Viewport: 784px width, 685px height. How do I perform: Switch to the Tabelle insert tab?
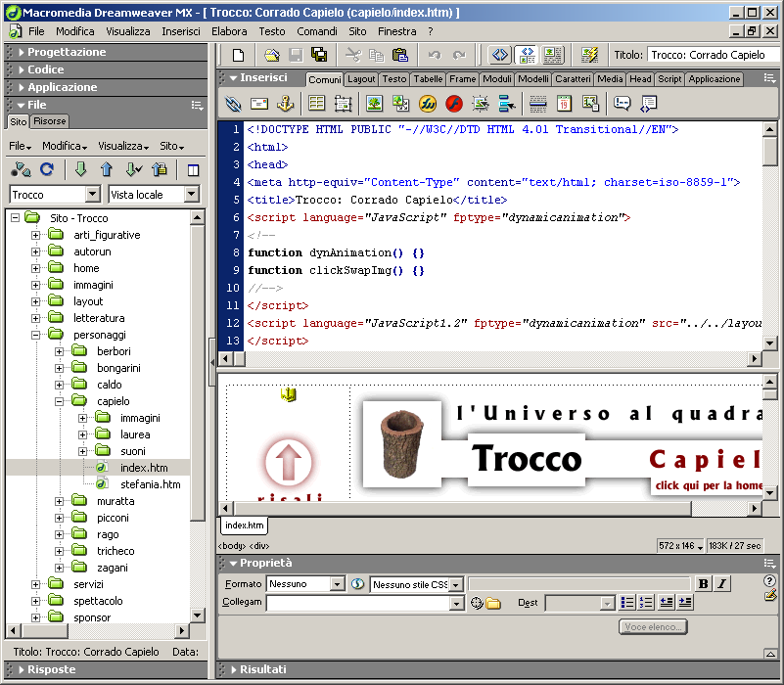(x=428, y=79)
